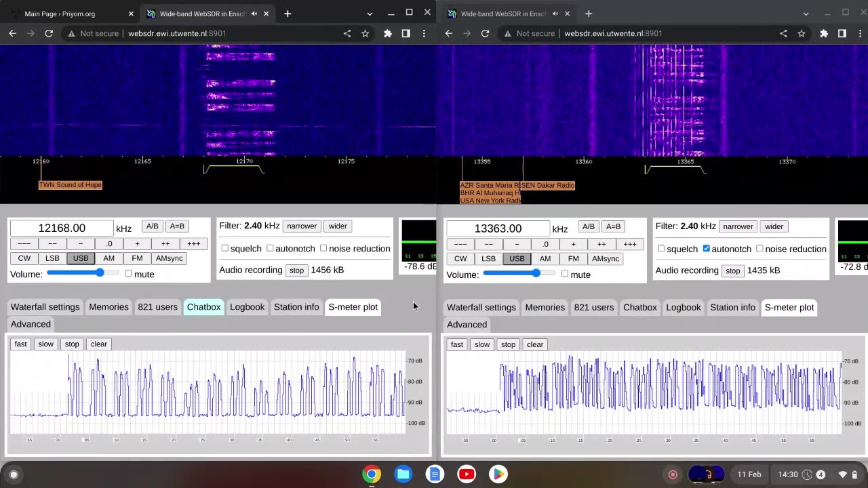Mute audio icon on right WebSDR tab
The image size is (868, 488).
click(555, 14)
